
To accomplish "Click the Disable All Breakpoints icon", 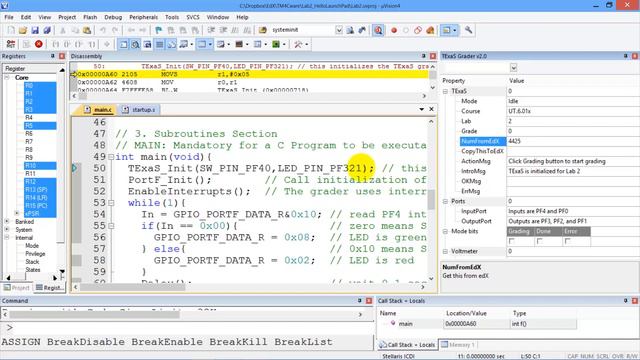I will pos(418,30).
